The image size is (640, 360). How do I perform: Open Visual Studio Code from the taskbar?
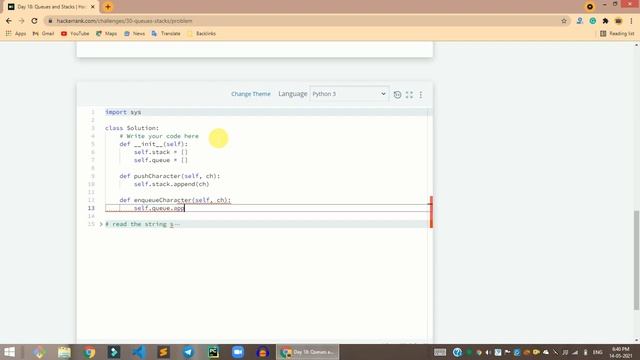(139, 352)
